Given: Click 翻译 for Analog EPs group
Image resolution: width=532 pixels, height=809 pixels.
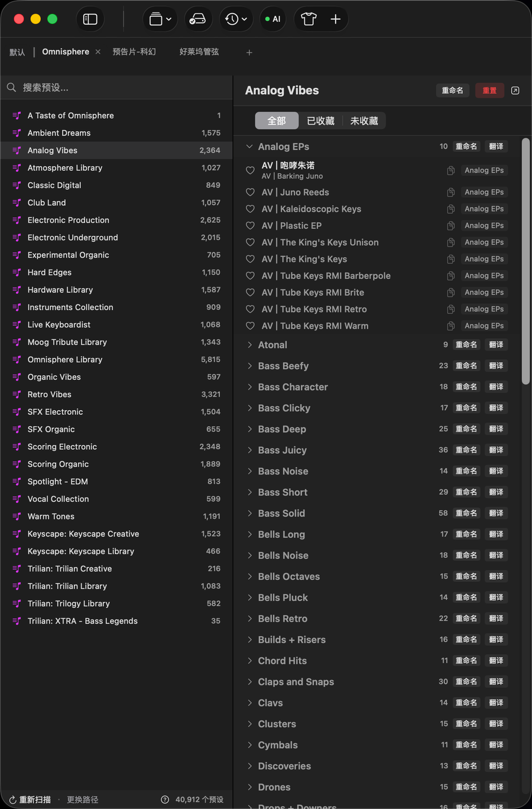Looking at the screenshot, I should pos(497,147).
